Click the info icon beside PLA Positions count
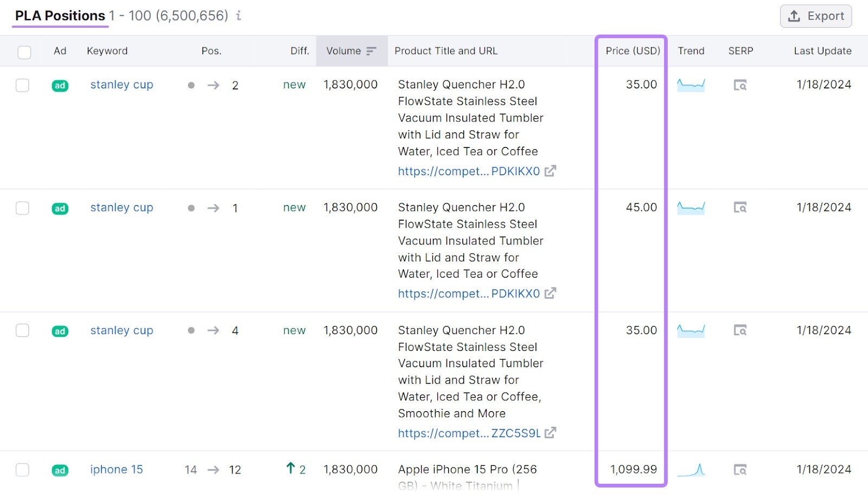The width and height of the screenshot is (868, 499). click(239, 16)
